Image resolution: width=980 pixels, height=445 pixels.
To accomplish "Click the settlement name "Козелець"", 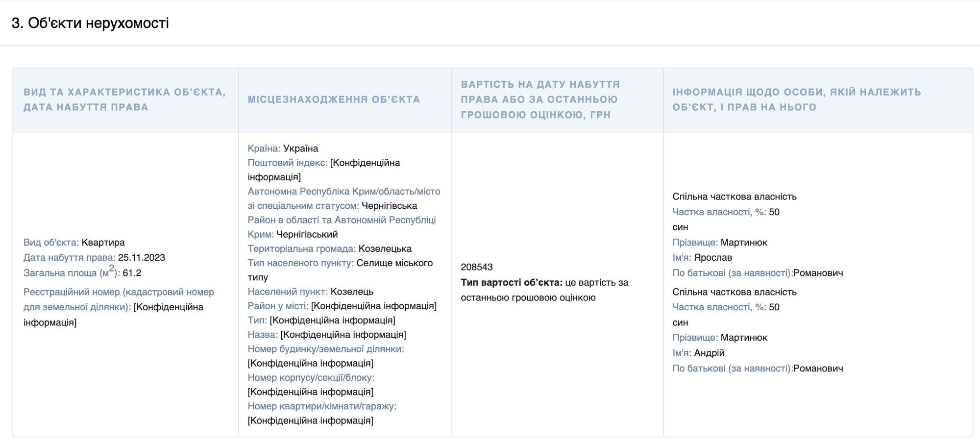I will [x=352, y=291].
